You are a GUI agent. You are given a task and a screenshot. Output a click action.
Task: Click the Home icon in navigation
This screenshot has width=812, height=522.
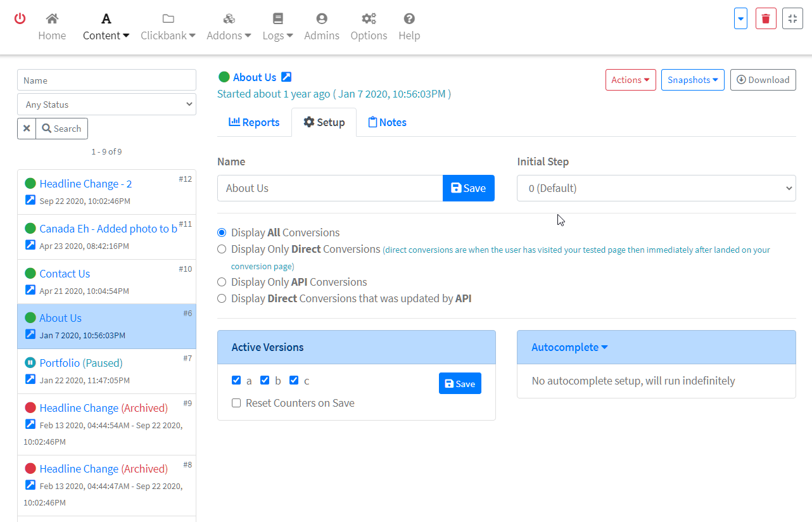coord(52,19)
